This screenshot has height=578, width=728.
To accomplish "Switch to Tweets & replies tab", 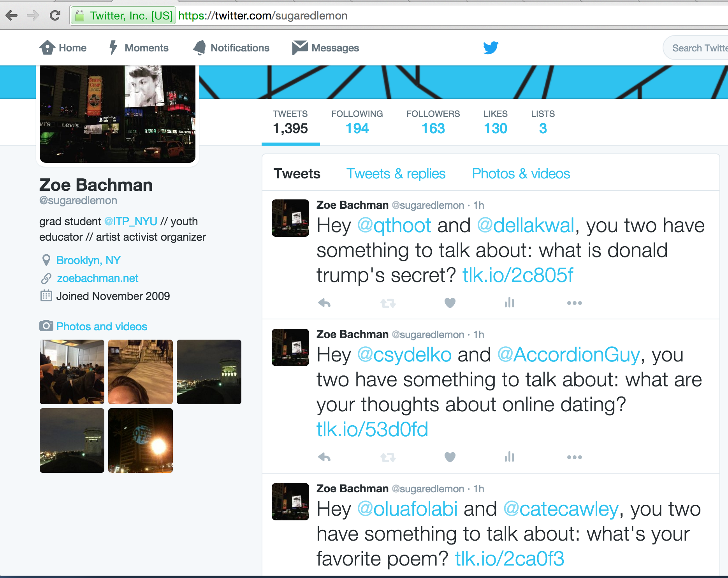I will click(x=396, y=174).
